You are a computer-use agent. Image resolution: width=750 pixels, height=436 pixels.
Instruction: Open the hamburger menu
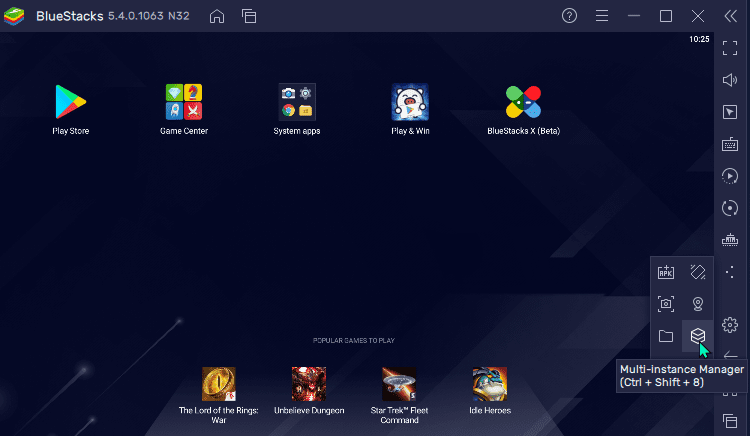click(602, 16)
